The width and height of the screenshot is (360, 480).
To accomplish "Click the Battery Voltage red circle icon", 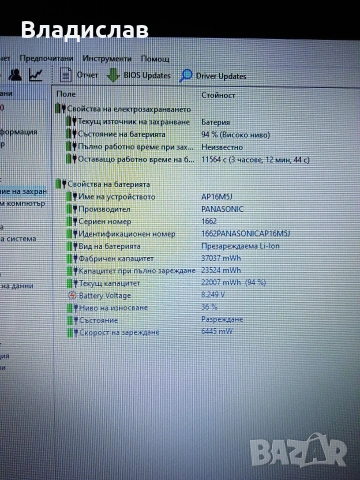I will 72,295.
